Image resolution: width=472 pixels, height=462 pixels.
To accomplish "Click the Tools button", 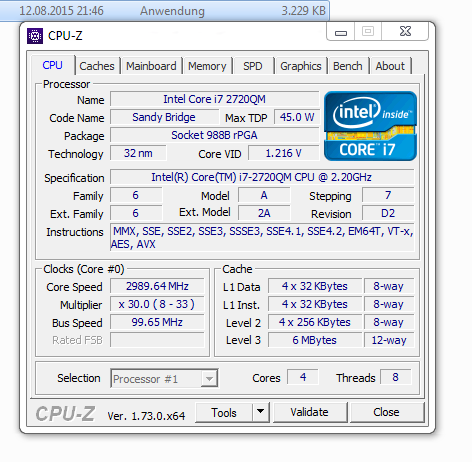I will click(x=224, y=412).
